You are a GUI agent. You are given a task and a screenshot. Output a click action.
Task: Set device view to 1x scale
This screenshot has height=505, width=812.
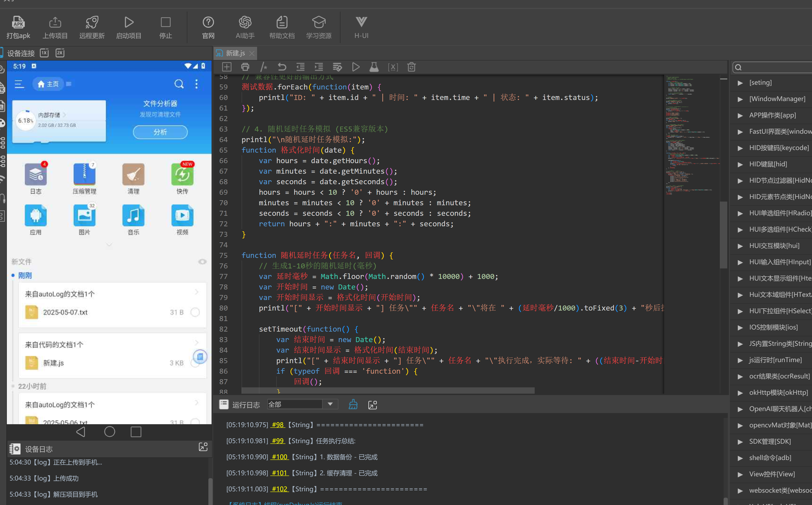tap(44, 53)
